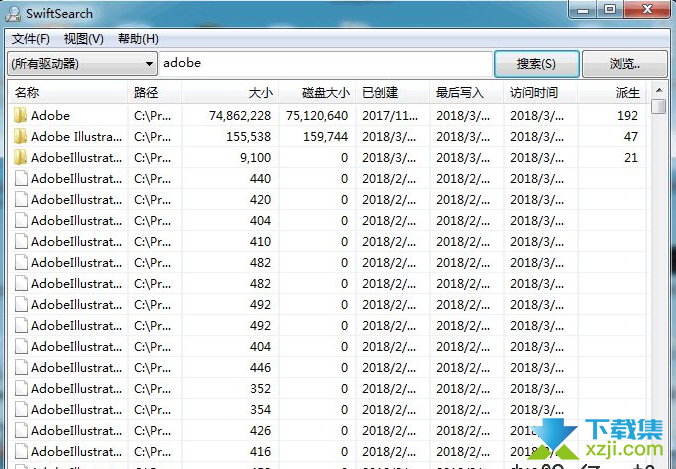
Task: Click size value 155,538
Action: coord(249,137)
